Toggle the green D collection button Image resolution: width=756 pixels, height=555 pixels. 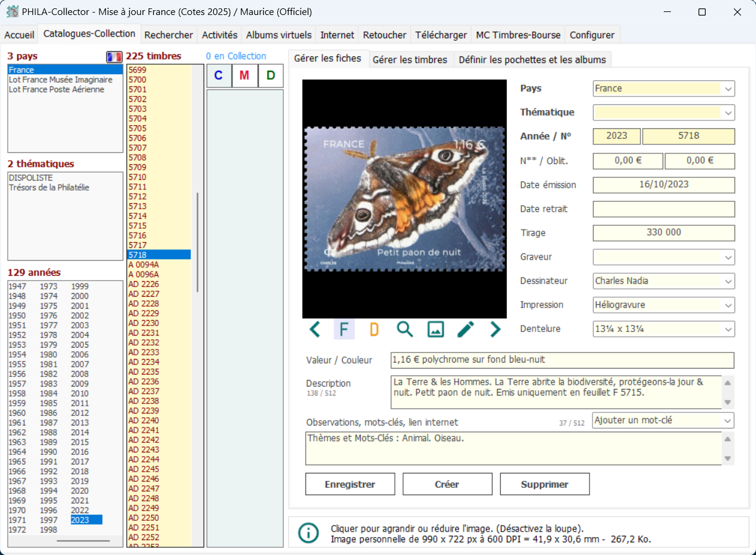click(x=271, y=76)
